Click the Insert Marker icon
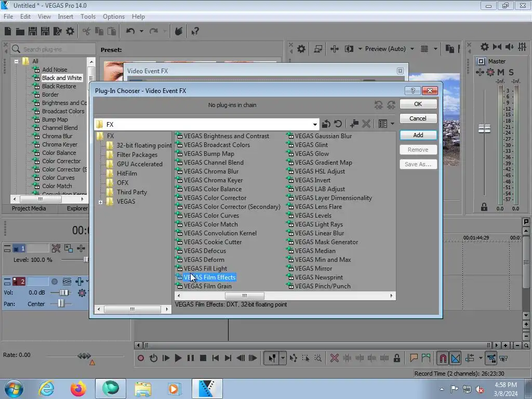This screenshot has height=399, width=532. pos(414,357)
